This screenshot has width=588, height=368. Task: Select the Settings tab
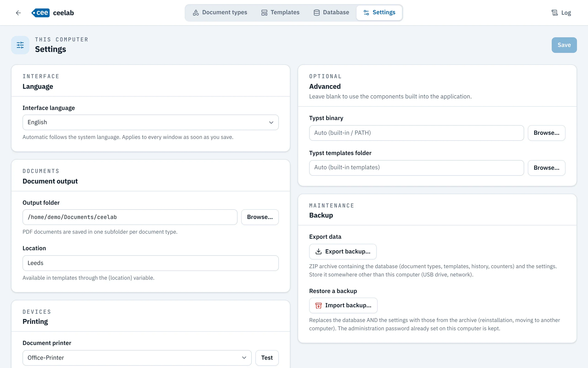pyautogui.click(x=379, y=12)
